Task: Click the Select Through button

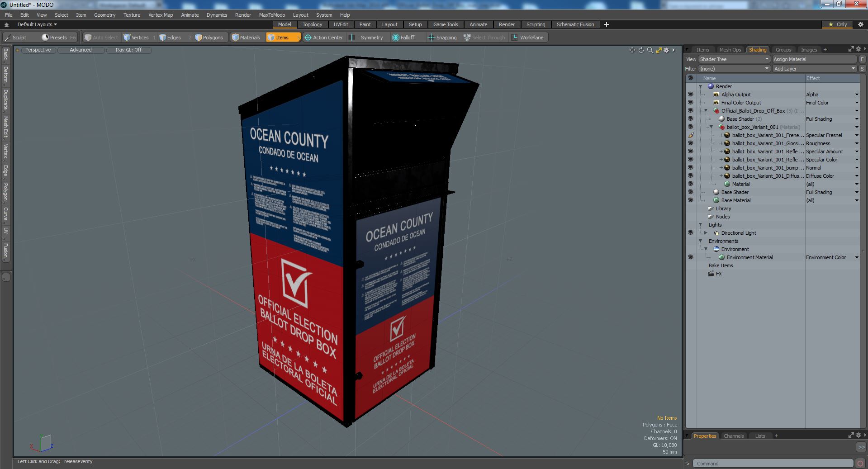Action: tap(484, 38)
